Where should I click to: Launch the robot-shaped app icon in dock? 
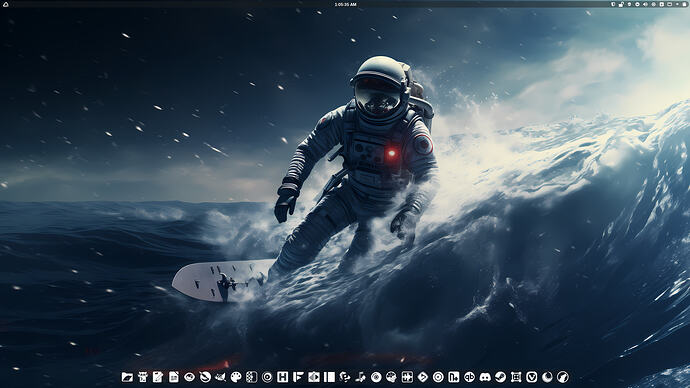click(143, 377)
